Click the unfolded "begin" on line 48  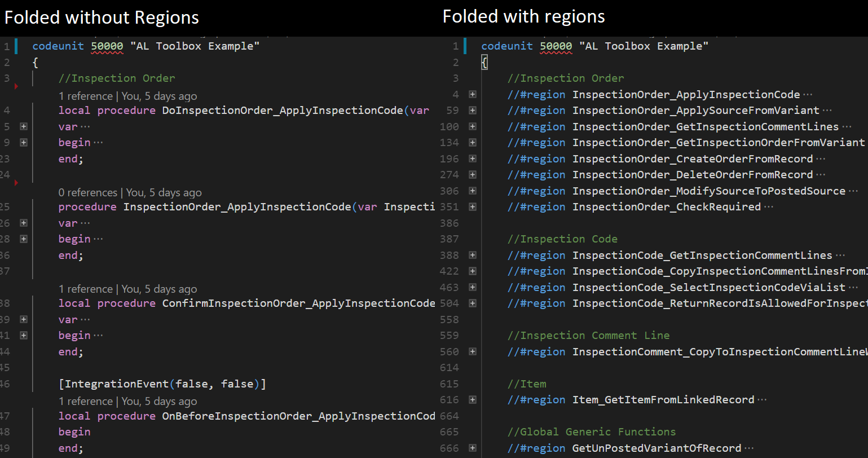[x=74, y=432]
